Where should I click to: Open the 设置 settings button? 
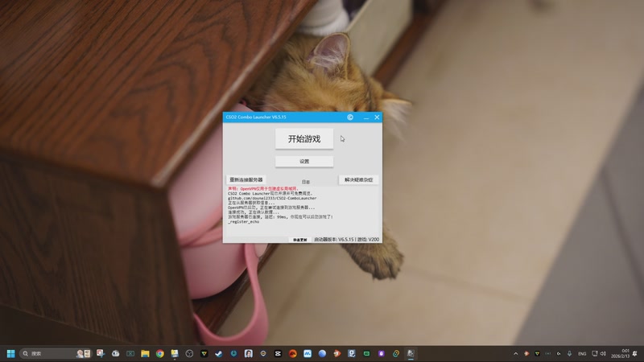coord(304,162)
